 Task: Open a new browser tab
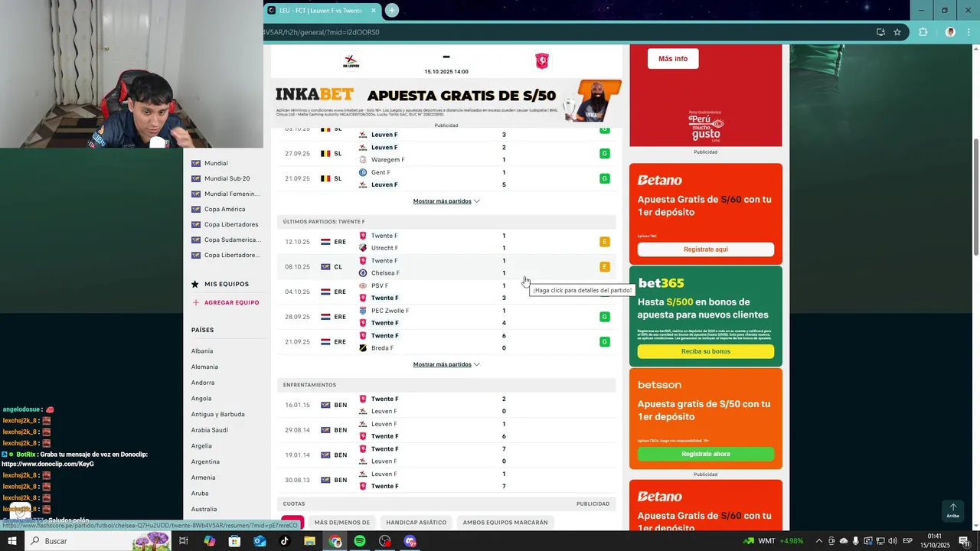391,10
